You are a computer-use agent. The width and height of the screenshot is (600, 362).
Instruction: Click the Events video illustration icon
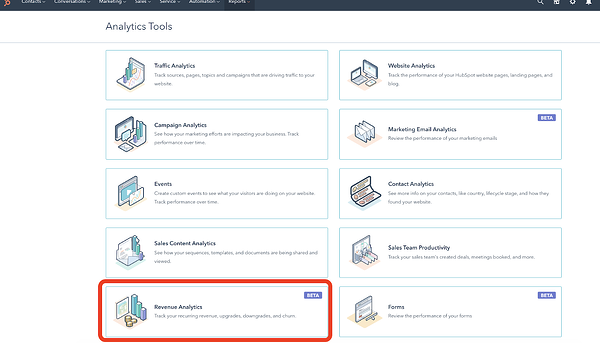pos(130,193)
